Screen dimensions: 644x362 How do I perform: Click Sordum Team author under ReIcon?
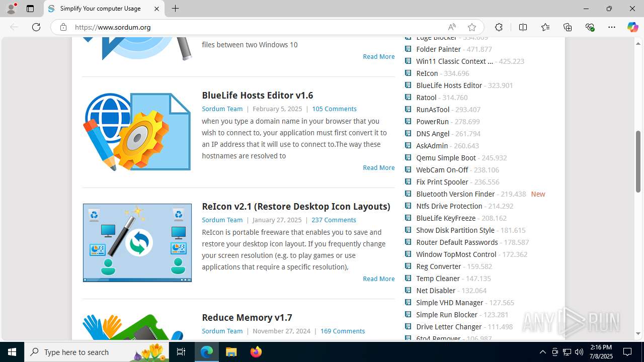[222, 220]
